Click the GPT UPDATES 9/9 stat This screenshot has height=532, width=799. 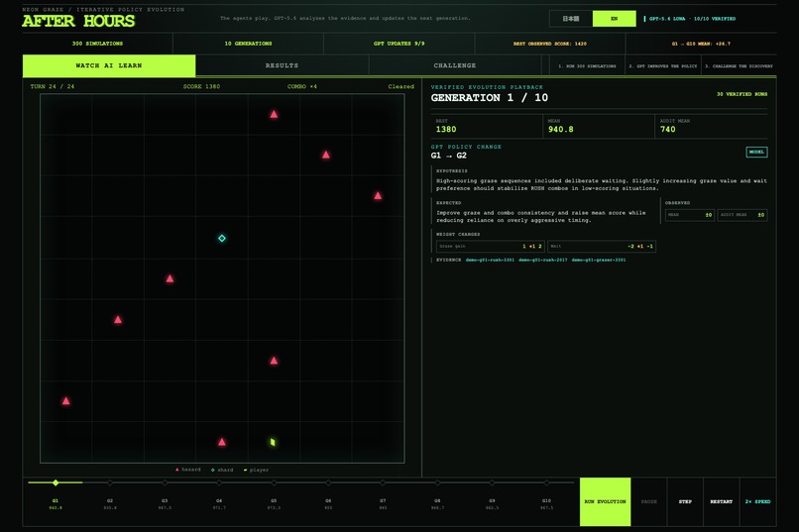tap(399, 44)
